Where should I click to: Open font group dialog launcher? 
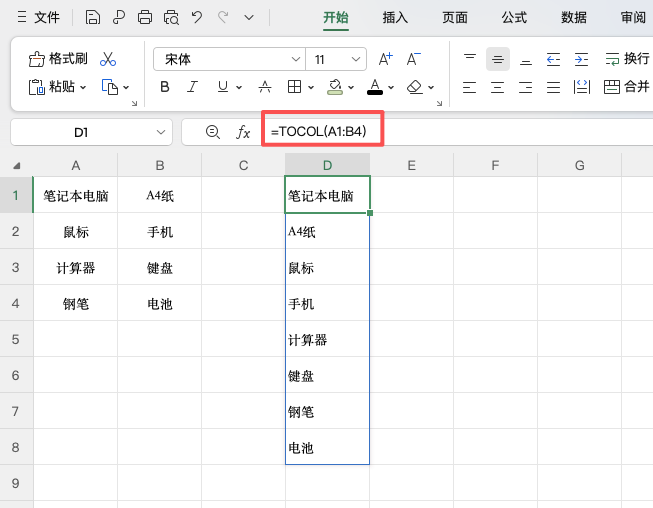click(439, 103)
